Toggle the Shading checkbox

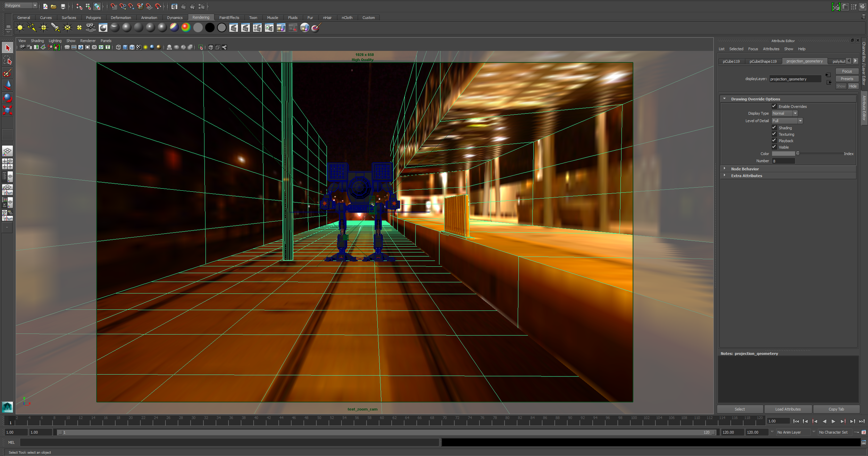[774, 127]
